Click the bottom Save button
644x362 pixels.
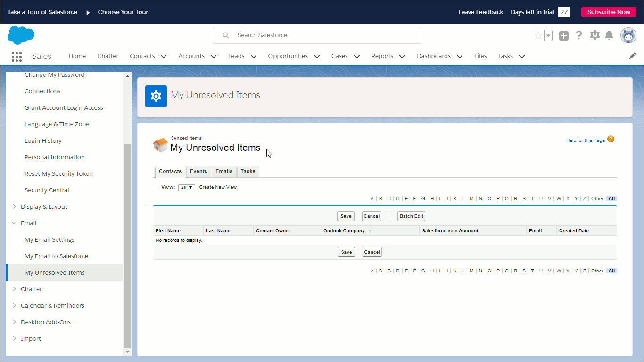[x=347, y=252]
